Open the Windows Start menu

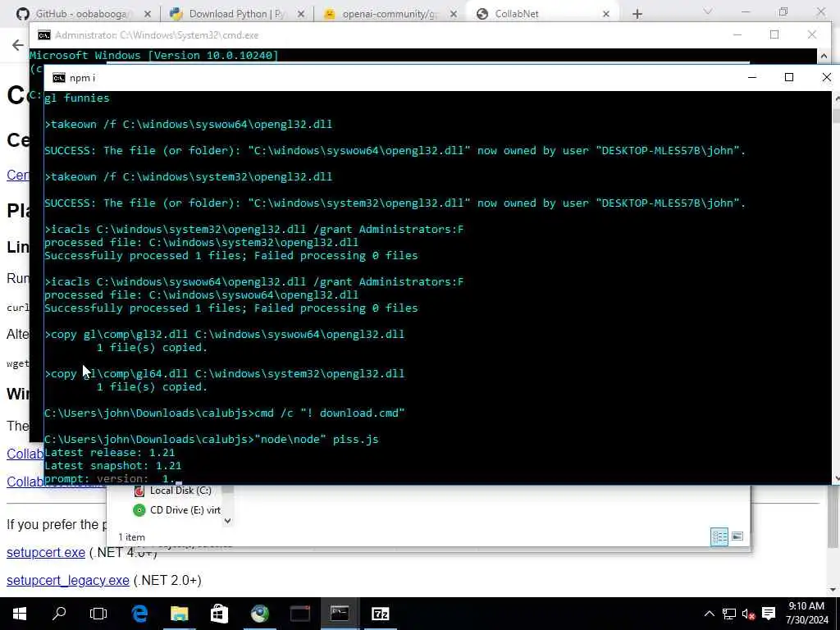click(20, 614)
